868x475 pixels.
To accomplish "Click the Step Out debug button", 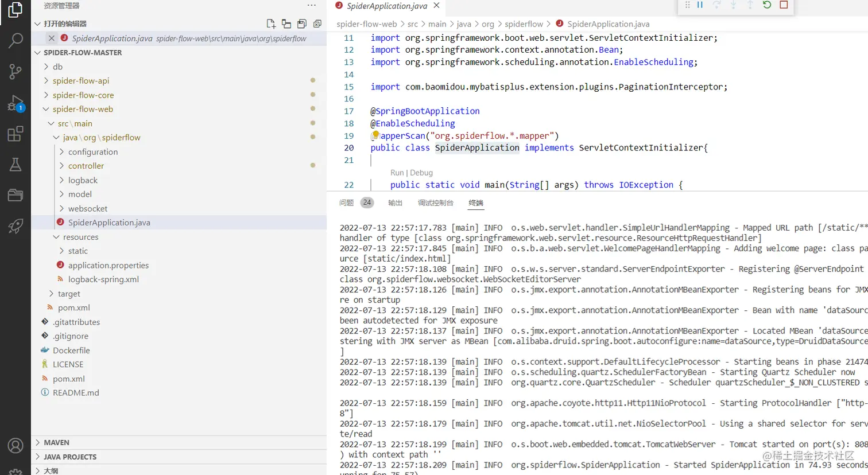I will click(750, 5).
